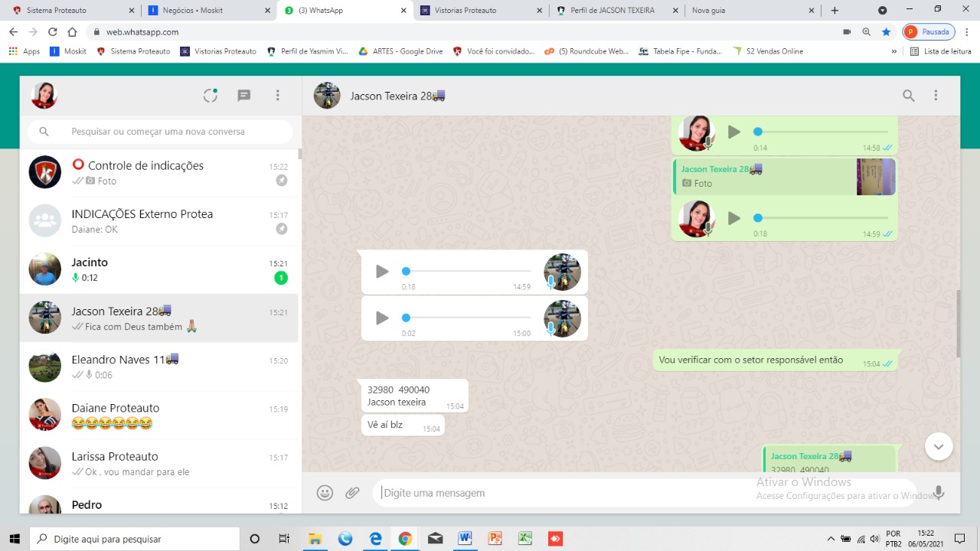The height and width of the screenshot is (551, 980).
Task: Click the paperclip attach file icon
Action: pyautogui.click(x=352, y=493)
